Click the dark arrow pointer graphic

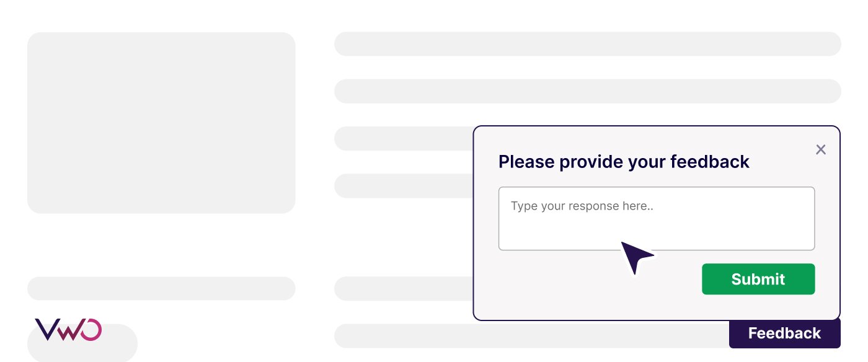click(x=636, y=256)
